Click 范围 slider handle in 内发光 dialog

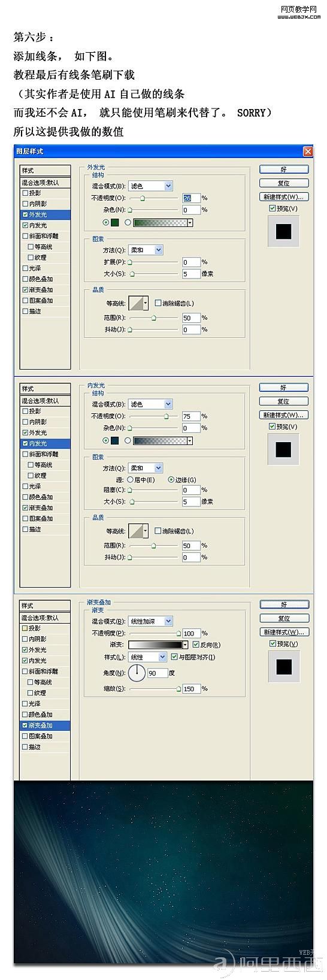point(153,546)
